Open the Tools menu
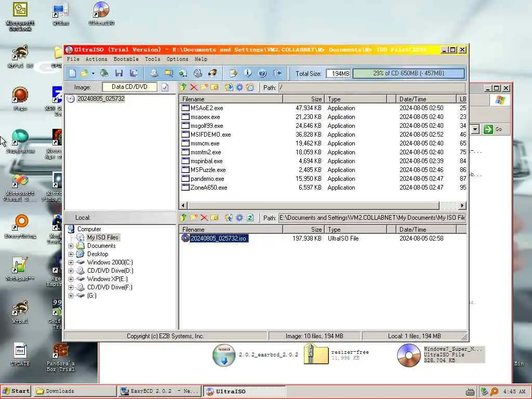Screen dimensions: 532x399 153,59
